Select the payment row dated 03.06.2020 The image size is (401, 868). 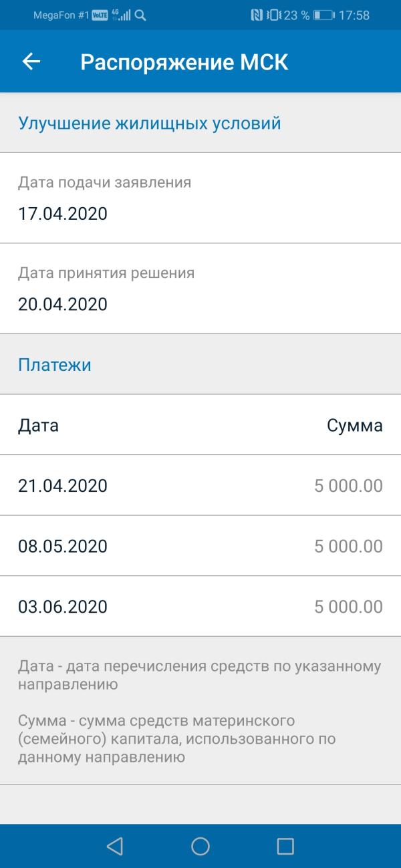click(200, 607)
